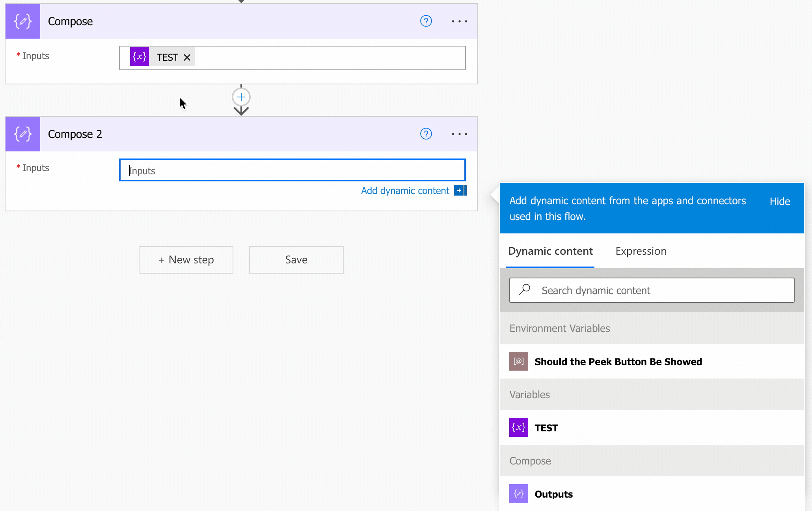Click the Add dynamic content plus icon
The image size is (812, 511).
[460, 191]
